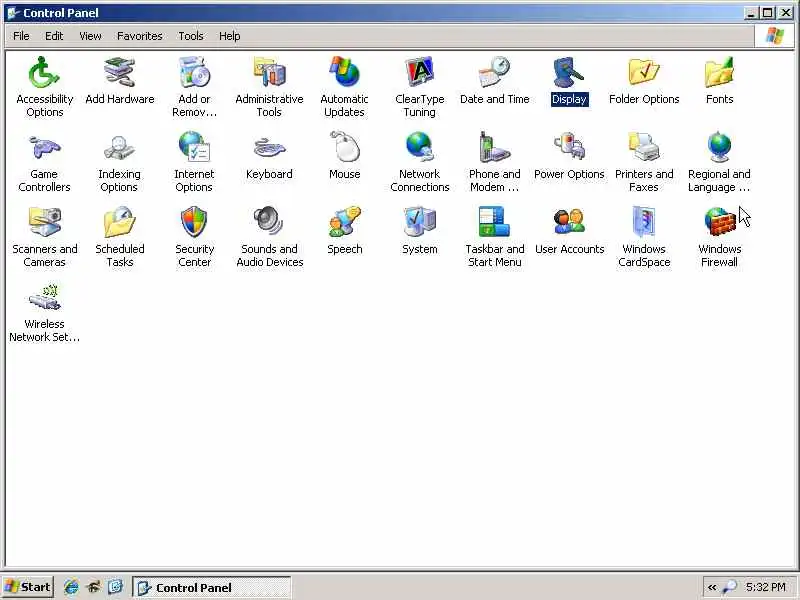Open the Printers and Faxes icon
The width and height of the screenshot is (800, 600).
(x=644, y=147)
